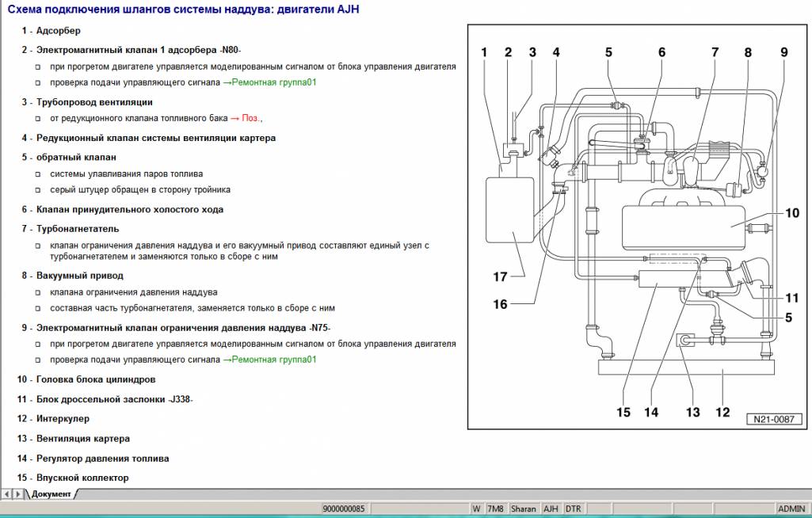Follow the red Поз. link
812x518 pixels.
249,118
